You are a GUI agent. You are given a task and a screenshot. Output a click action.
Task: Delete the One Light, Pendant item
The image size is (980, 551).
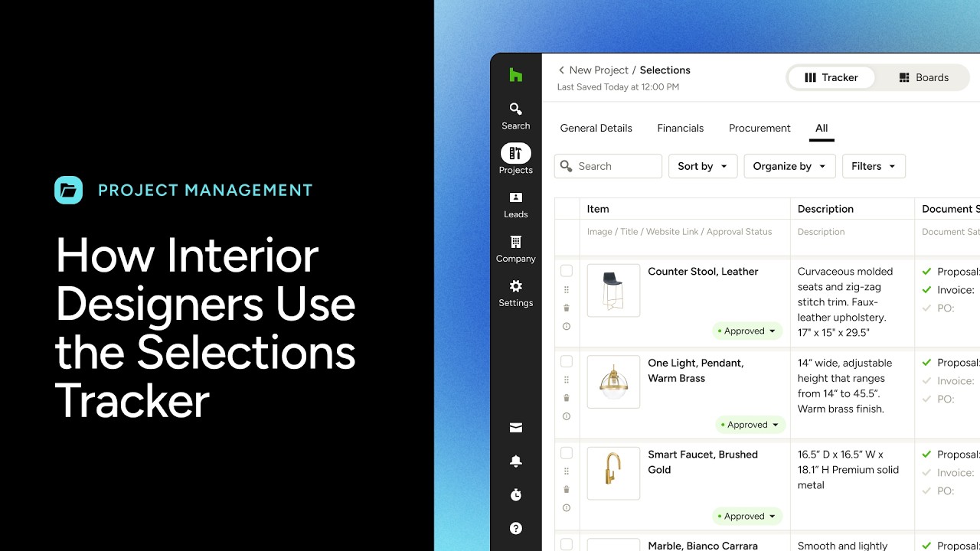coord(567,398)
